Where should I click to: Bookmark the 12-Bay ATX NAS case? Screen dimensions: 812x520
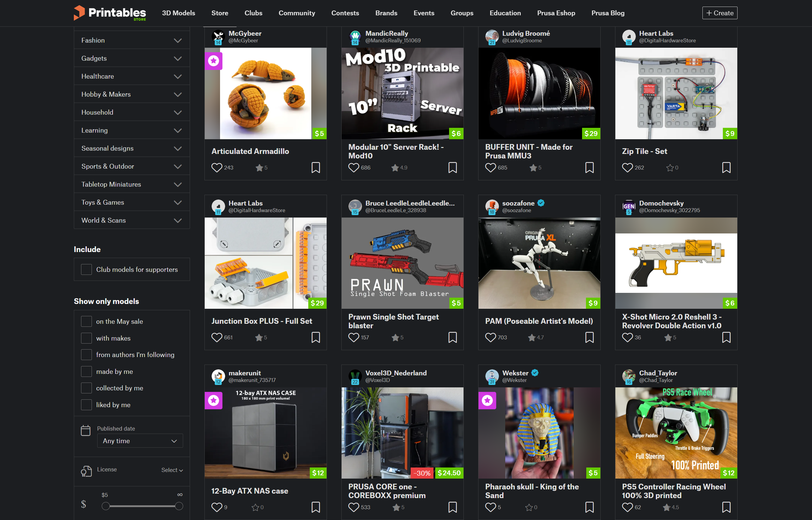tap(315, 507)
